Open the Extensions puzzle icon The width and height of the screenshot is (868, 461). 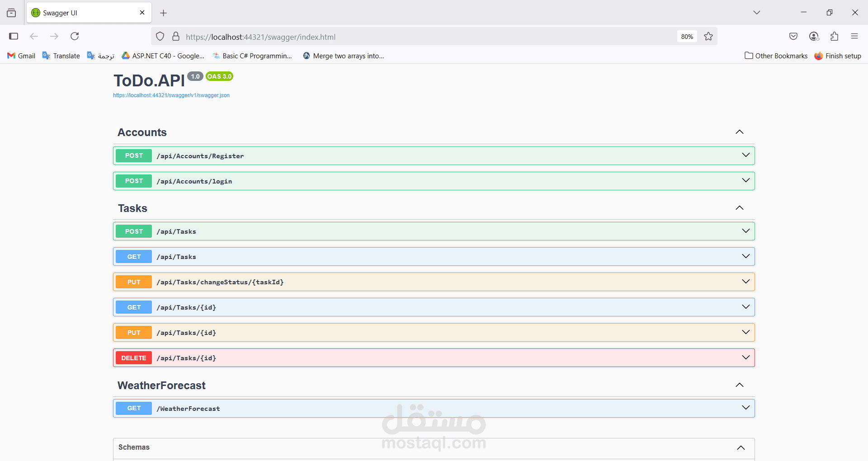point(834,36)
